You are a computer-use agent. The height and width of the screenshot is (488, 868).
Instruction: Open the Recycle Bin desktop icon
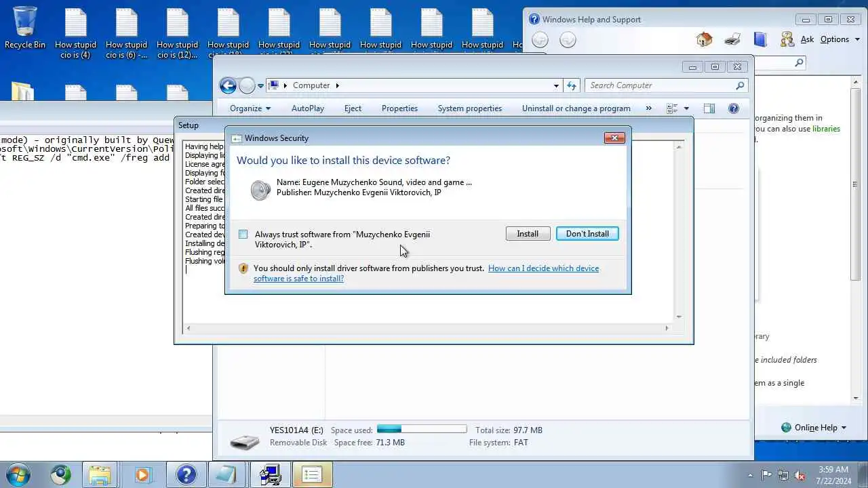[25, 28]
